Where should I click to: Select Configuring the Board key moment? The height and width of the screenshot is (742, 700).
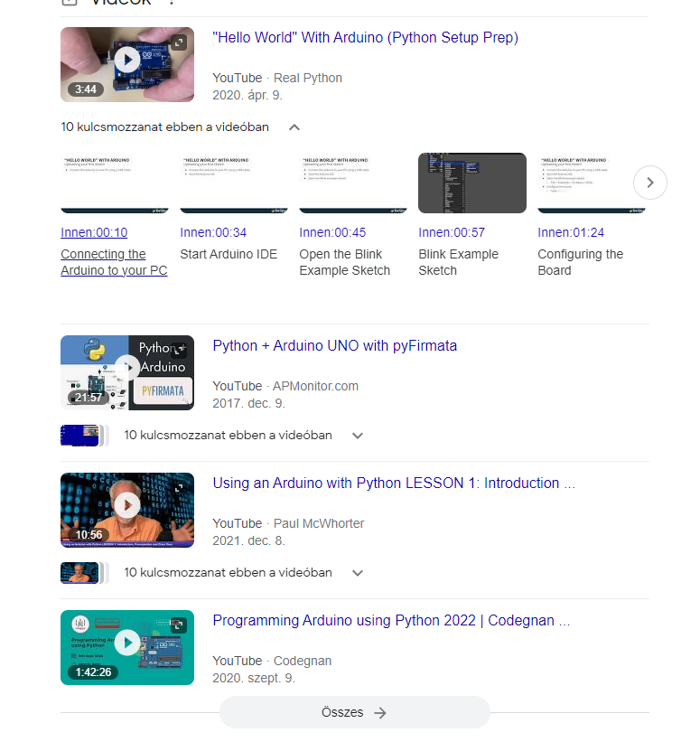[x=581, y=262]
